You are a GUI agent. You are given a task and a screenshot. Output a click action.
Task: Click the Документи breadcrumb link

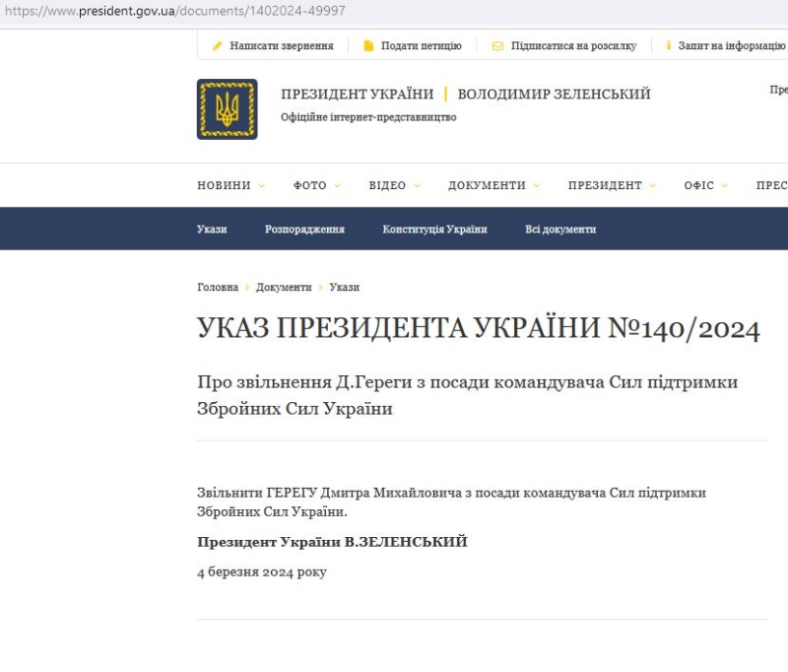point(284,288)
